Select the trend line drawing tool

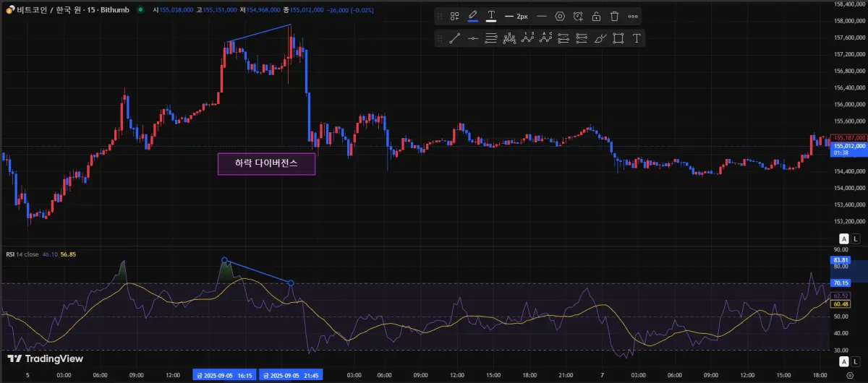coord(455,38)
